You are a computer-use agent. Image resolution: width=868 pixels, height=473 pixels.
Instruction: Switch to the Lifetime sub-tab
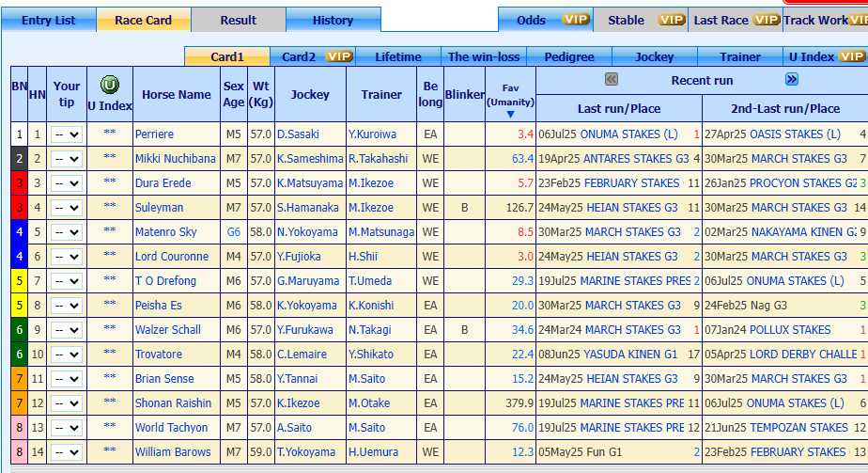click(x=398, y=56)
